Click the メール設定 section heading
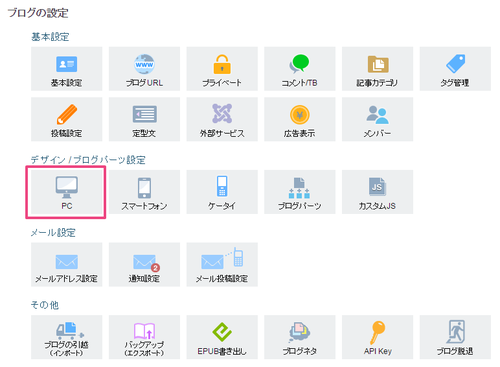Image resolution: width=500 pixels, height=367 pixels. pyautogui.click(x=53, y=232)
